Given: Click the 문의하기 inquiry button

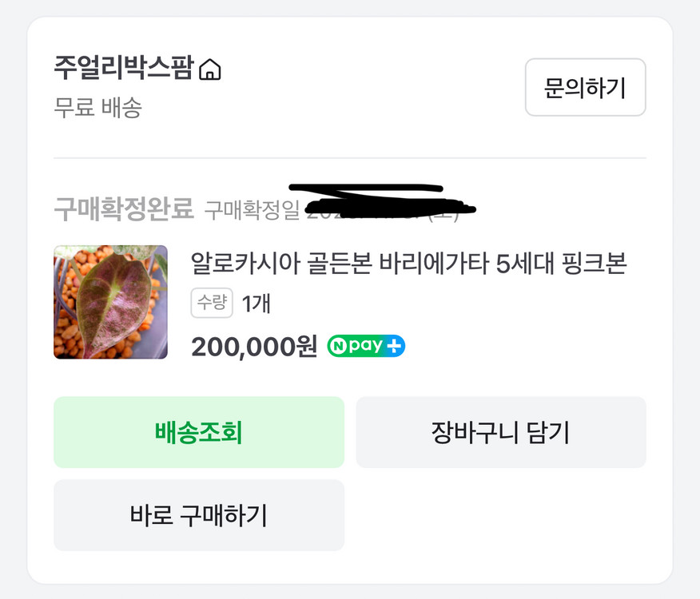Looking at the screenshot, I should [585, 88].
